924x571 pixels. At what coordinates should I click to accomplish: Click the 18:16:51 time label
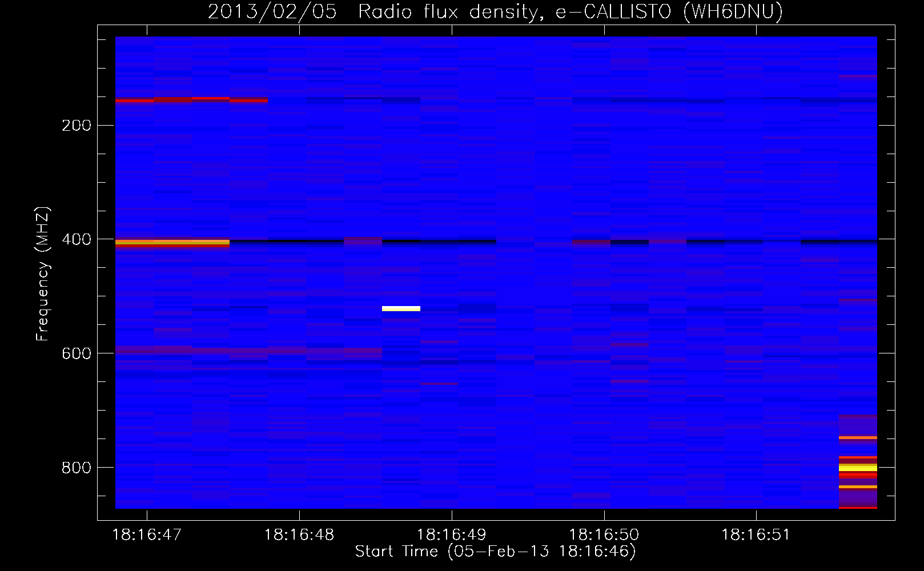point(756,535)
